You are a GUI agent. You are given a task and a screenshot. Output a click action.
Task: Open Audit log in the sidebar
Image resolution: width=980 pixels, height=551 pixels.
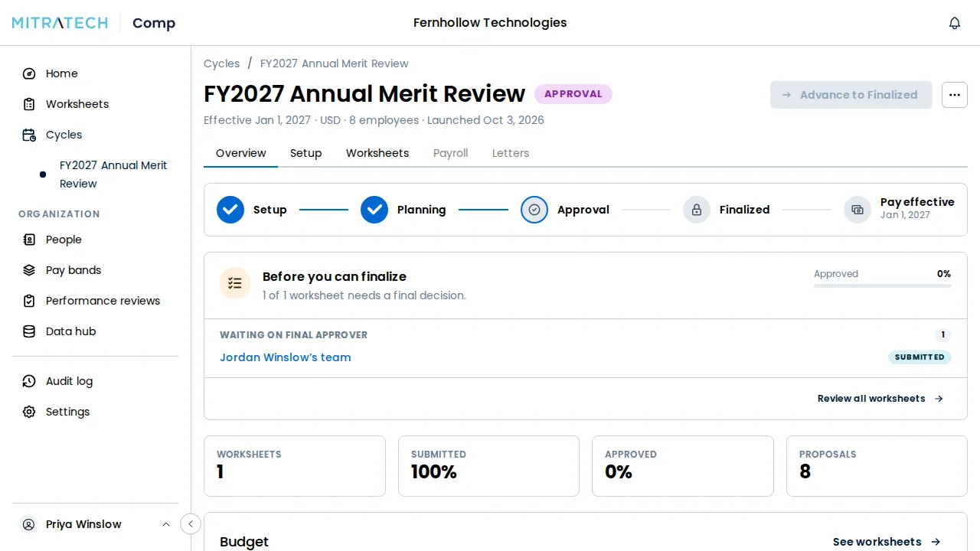pyautogui.click(x=95, y=381)
